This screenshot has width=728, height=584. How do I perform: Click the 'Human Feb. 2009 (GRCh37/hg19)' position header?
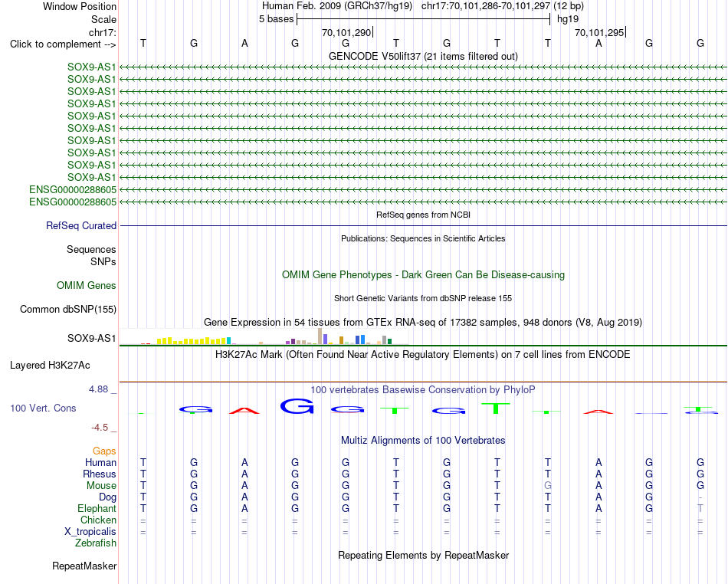(337, 6)
